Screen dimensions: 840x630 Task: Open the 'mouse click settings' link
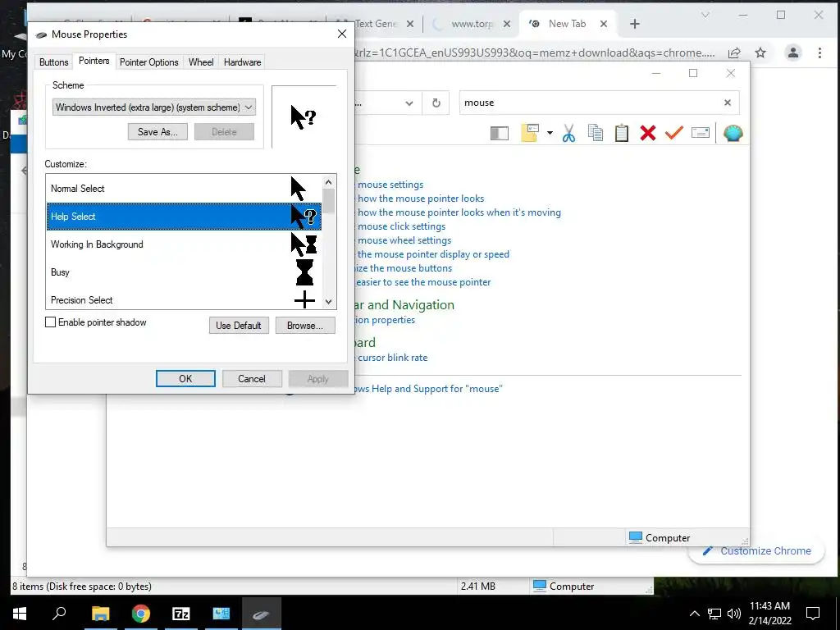(x=401, y=226)
